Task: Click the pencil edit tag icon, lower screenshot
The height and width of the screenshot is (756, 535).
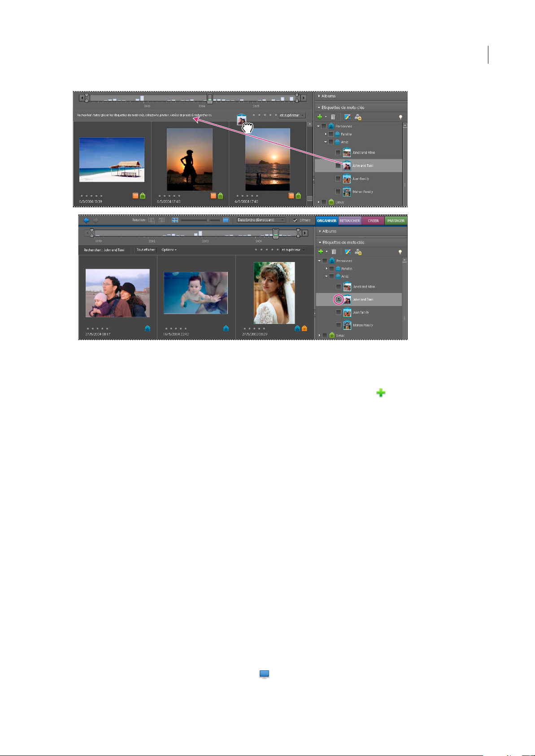Action: tap(347, 252)
